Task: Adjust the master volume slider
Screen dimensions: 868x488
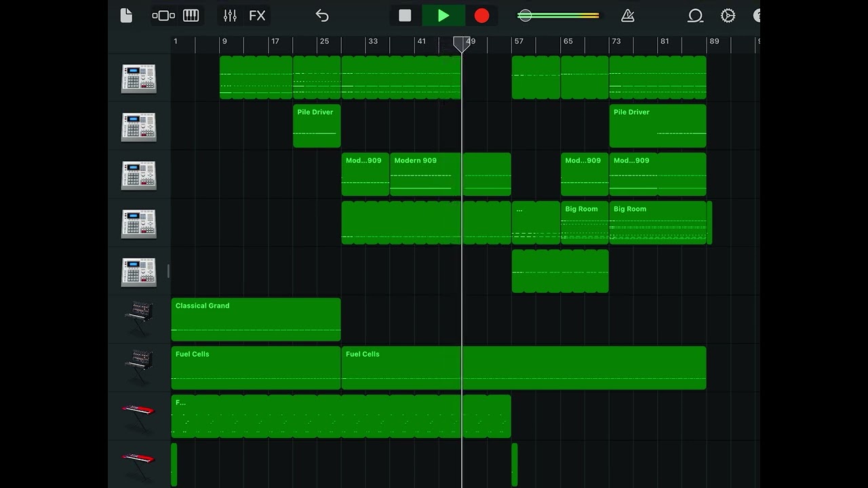Action: click(x=558, y=16)
